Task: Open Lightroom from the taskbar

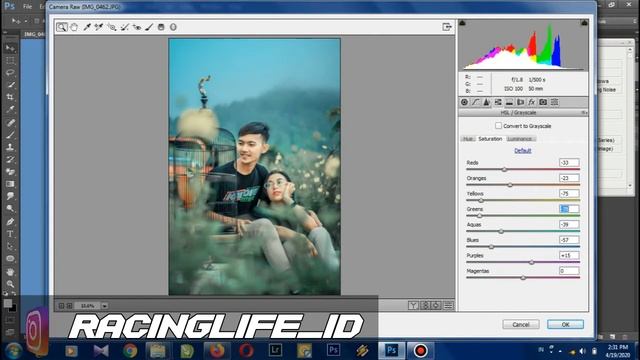Action: [276, 350]
